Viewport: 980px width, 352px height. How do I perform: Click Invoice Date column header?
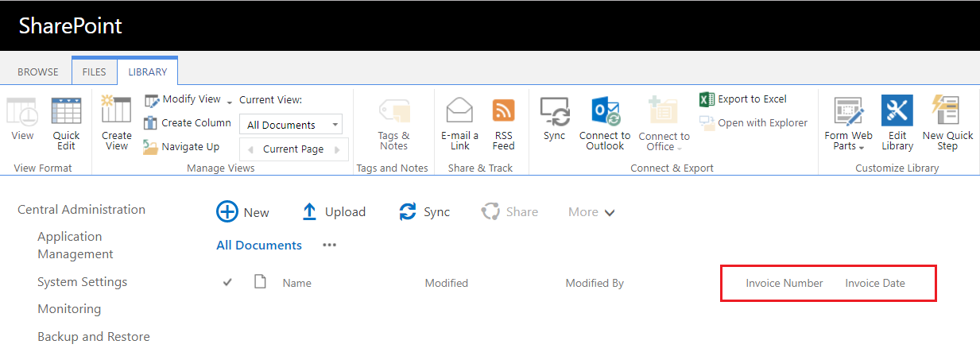click(875, 284)
